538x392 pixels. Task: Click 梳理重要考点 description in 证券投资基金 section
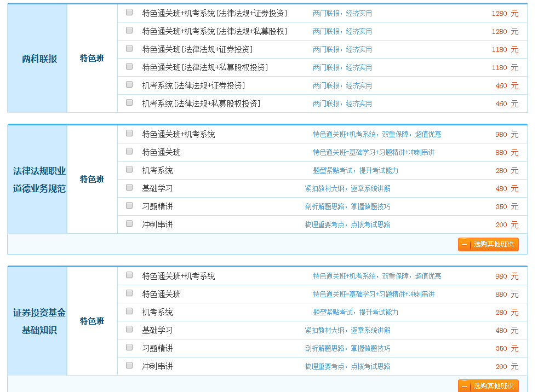(x=347, y=366)
